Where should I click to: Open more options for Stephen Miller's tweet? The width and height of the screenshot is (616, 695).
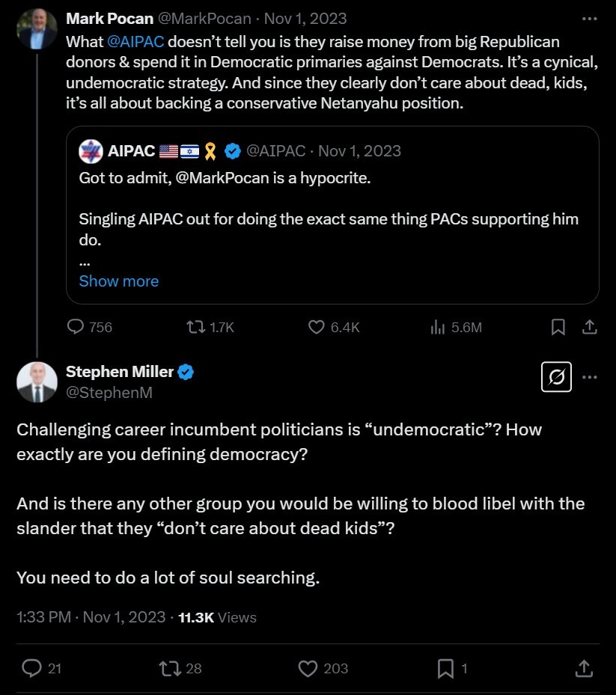[589, 378]
